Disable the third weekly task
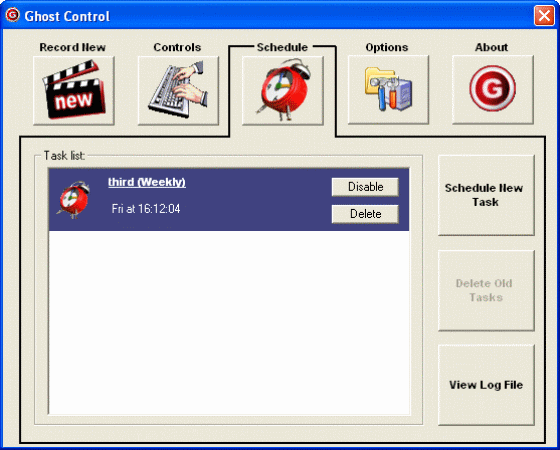 click(x=365, y=187)
